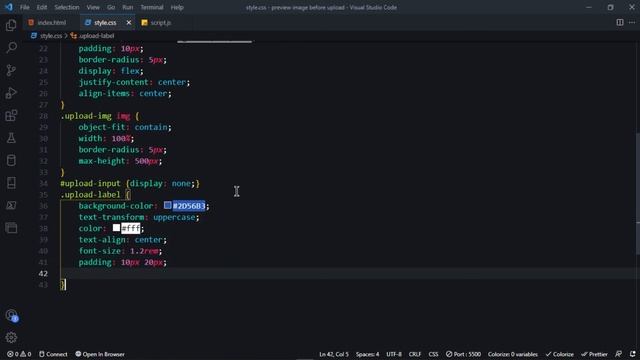This screenshot has height=360, width=640.
Task: Click 'max-height' property on line 32
Action: 102,161
